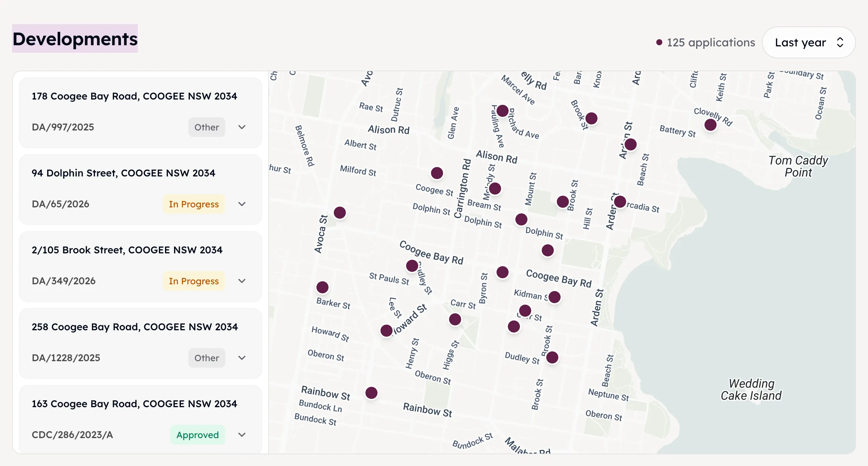Select the marker above Rainbow St

tap(371, 393)
